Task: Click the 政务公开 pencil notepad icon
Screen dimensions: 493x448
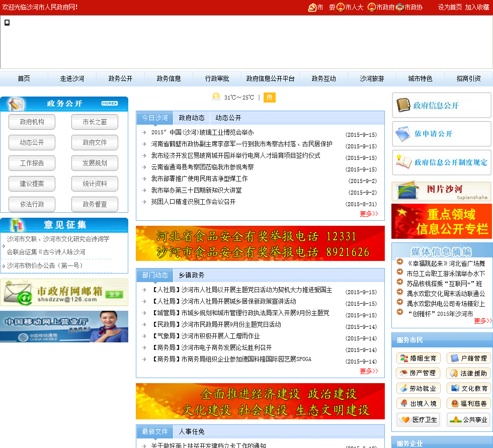Action: [16, 104]
